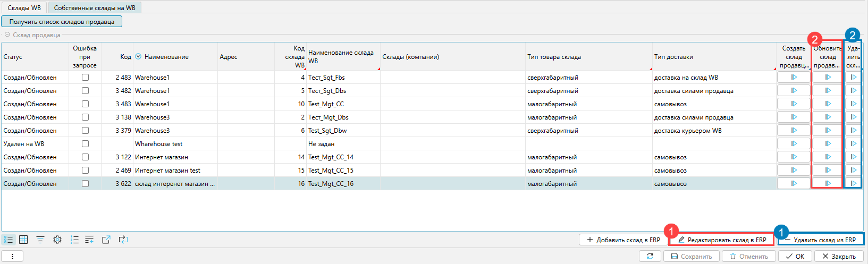Click Редактировать склад в ERP button
The image size is (868, 264).
722,240
